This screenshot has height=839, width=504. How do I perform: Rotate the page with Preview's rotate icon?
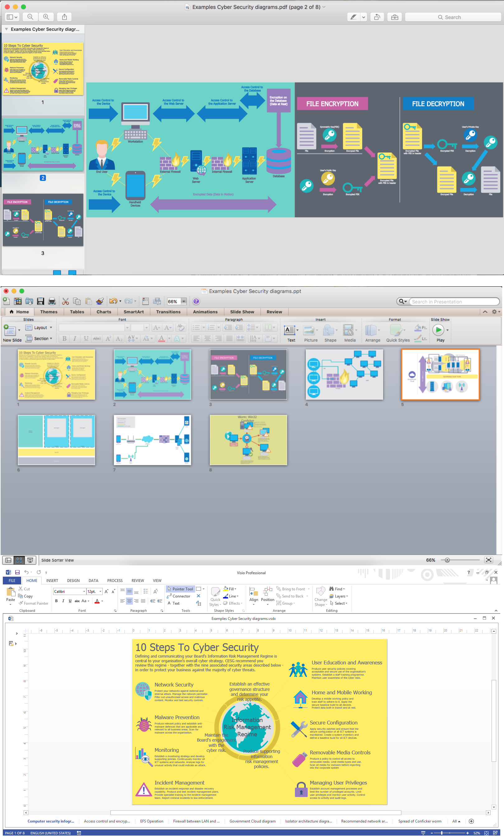pyautogui.click(x=377, y=17)
